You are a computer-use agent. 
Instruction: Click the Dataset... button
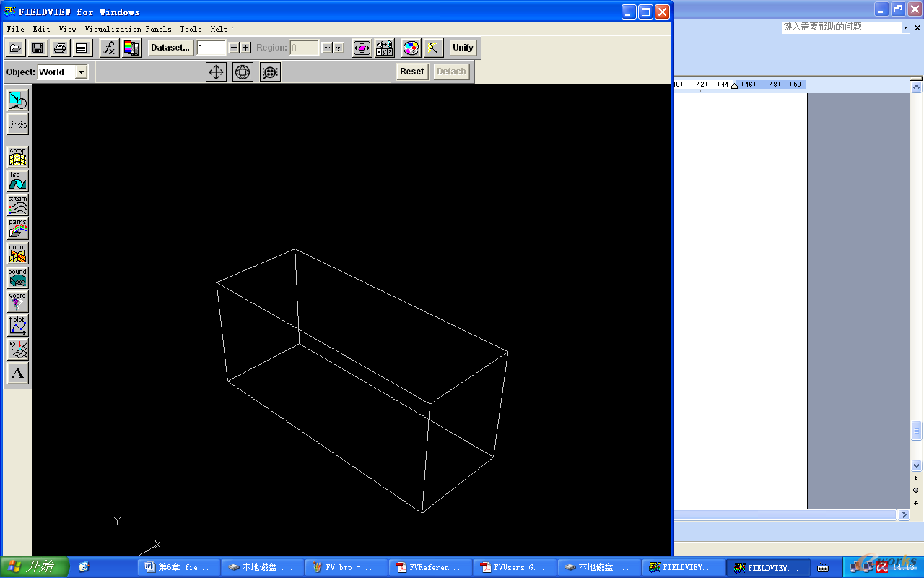pyautogui.click(x=170, y=48)
